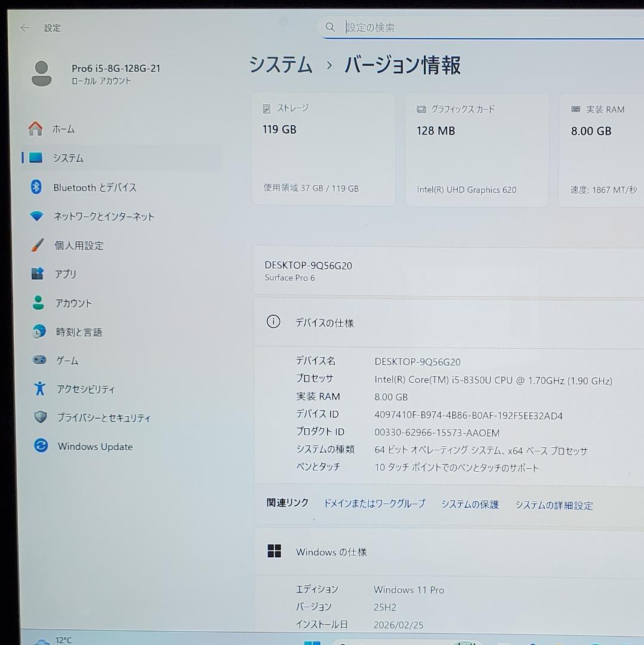The width and height of the screenshot is (644, 645).
Task: Go back with the back arrow
Action: pyautogui.click(x=25, y=27)
